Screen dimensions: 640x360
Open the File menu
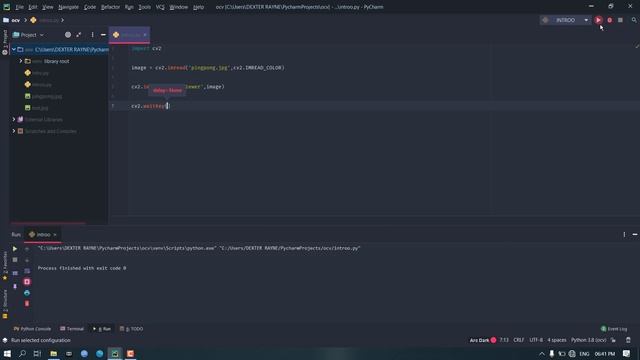[x=19, y=7]
